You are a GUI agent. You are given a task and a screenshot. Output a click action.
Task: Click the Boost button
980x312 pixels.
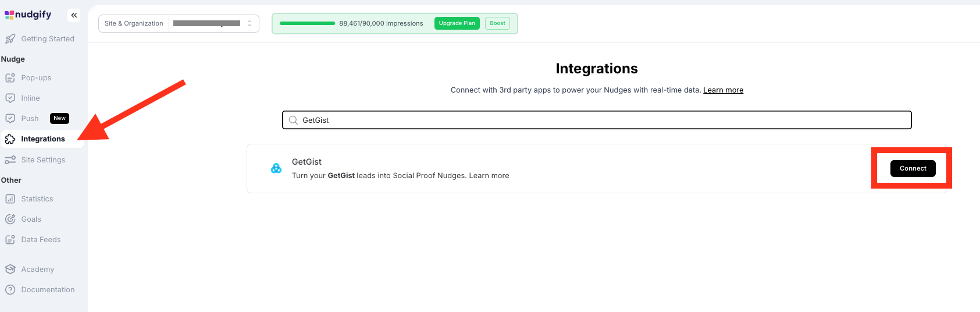(x=497, y=23)
